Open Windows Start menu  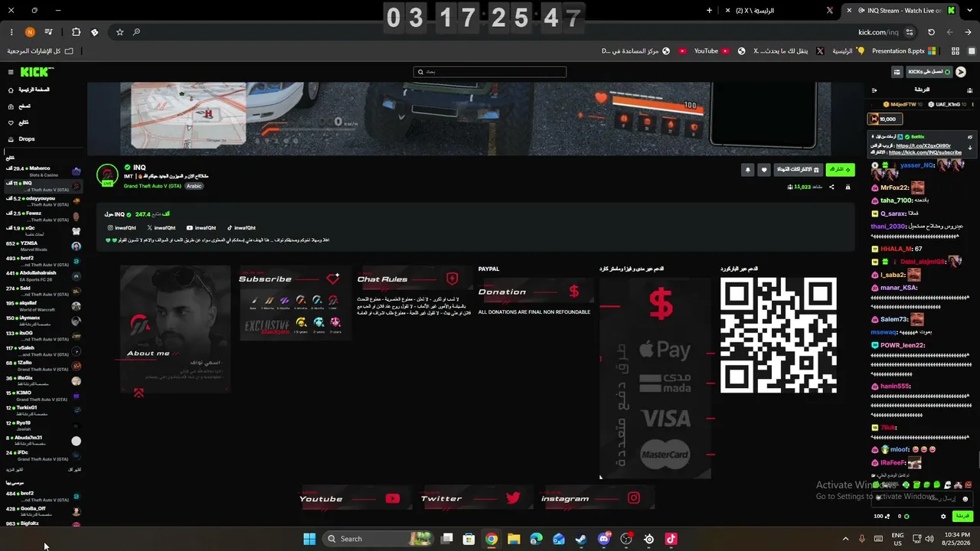click(309, 539)
